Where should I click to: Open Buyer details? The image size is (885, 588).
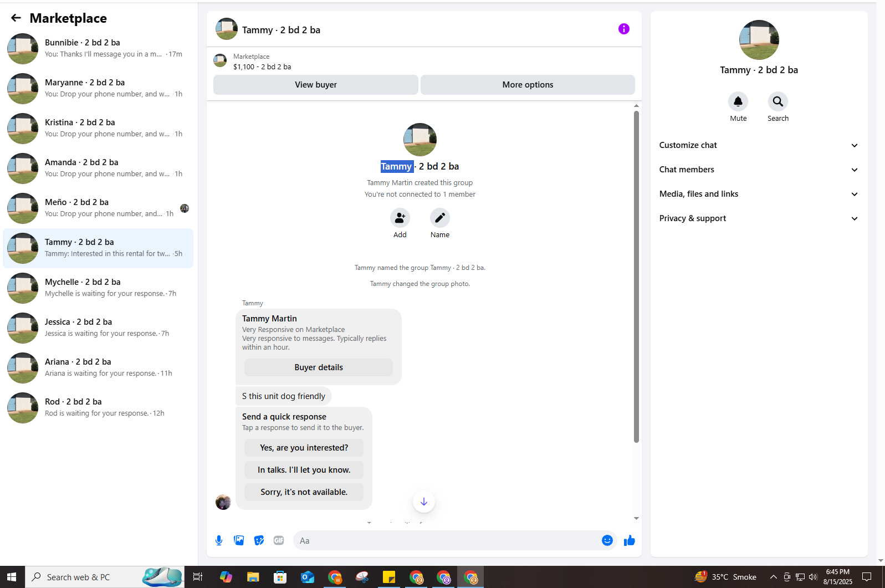pyautogui.click(x=319, y=367)
